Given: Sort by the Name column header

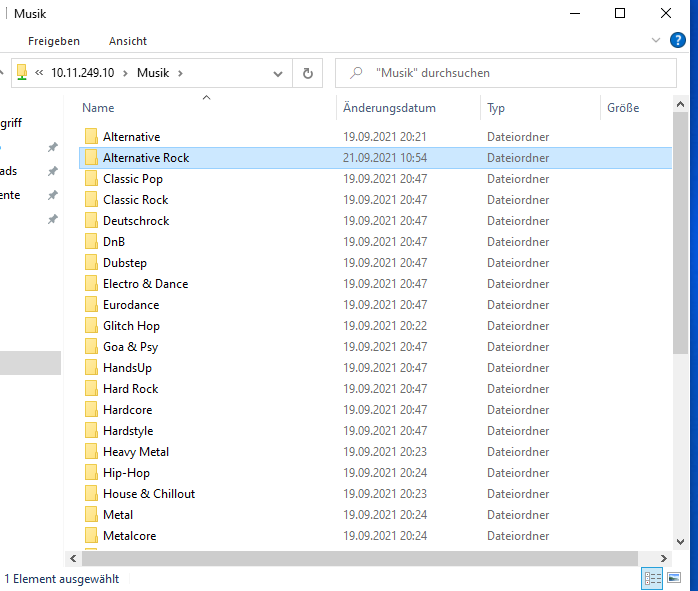Looking at the screenshot, I should click(98, 108).
